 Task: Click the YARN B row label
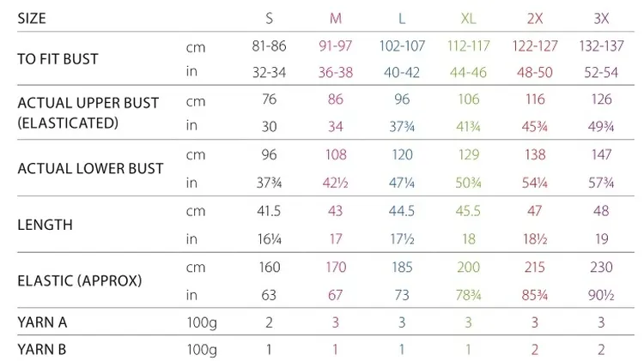tap(41, 350)
